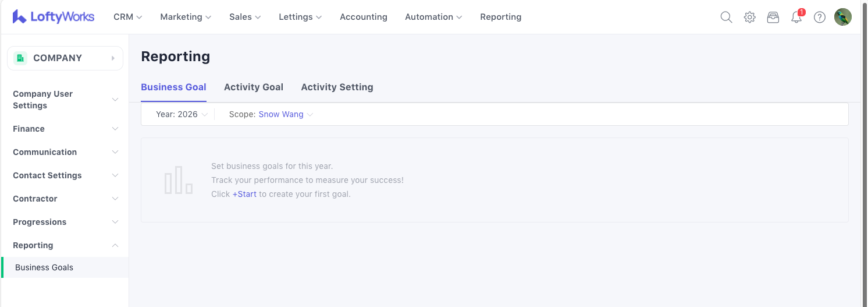
Task: Click the LoftyWorks logo
Action: 54,17
